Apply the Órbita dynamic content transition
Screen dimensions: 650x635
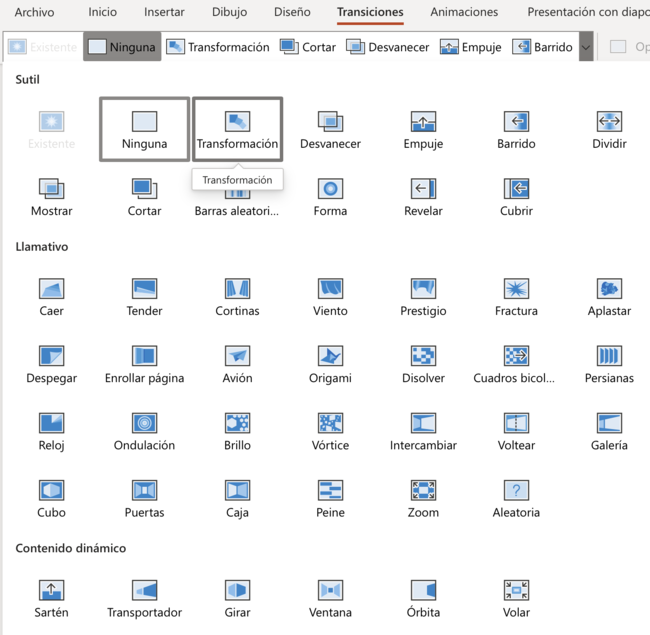coord(423,597)
